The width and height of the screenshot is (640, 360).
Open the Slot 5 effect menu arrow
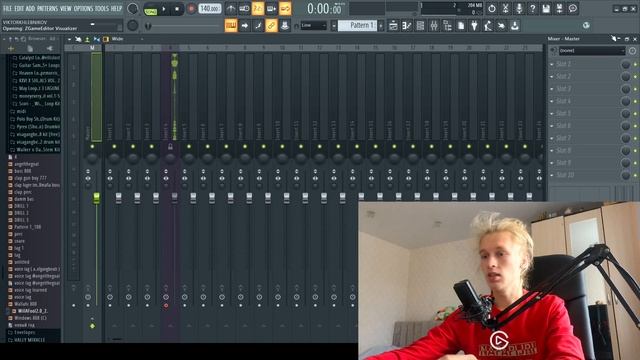[552, 113]
